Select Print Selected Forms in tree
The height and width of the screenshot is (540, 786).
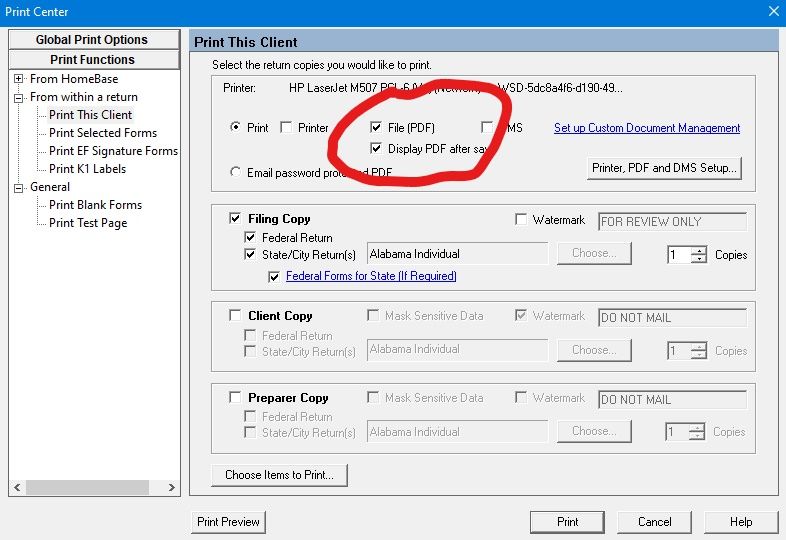(102, 133)
